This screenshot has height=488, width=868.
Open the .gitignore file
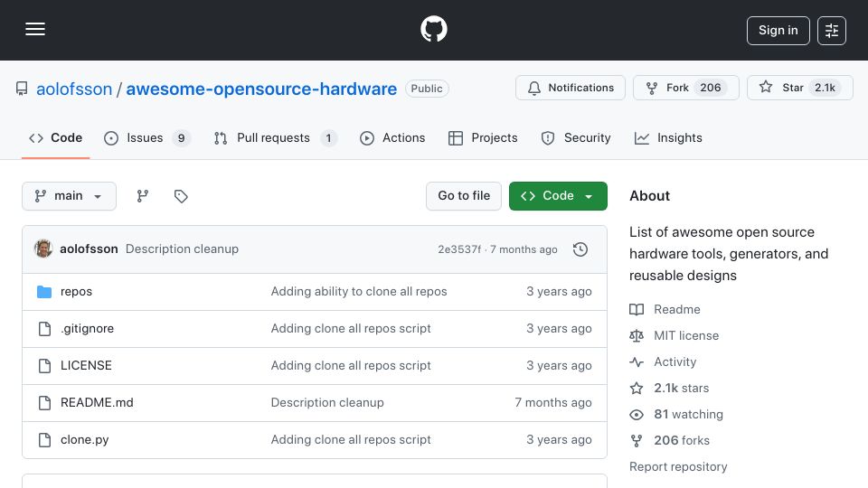87,329
